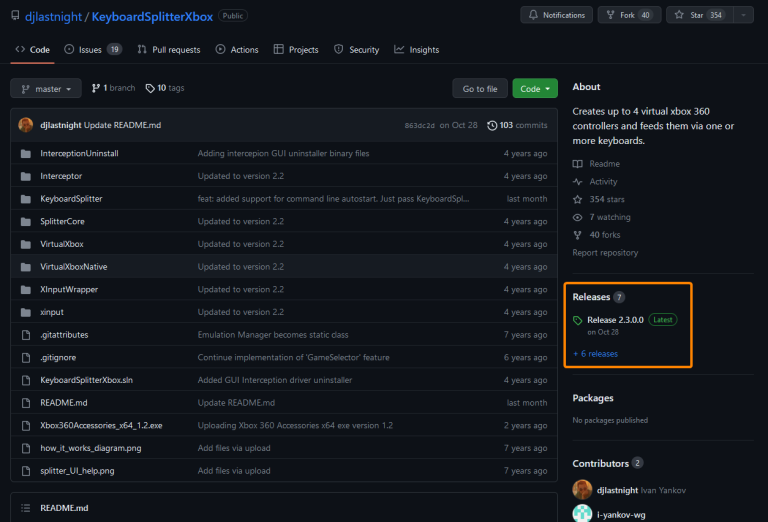Open Release 2.3.0.0 link

click(615, 320)
